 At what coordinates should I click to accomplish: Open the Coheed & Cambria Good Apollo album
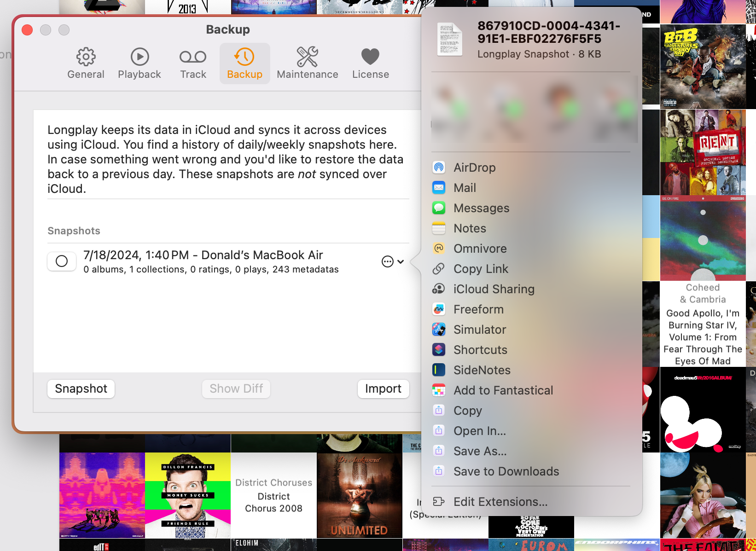point(703,324)
